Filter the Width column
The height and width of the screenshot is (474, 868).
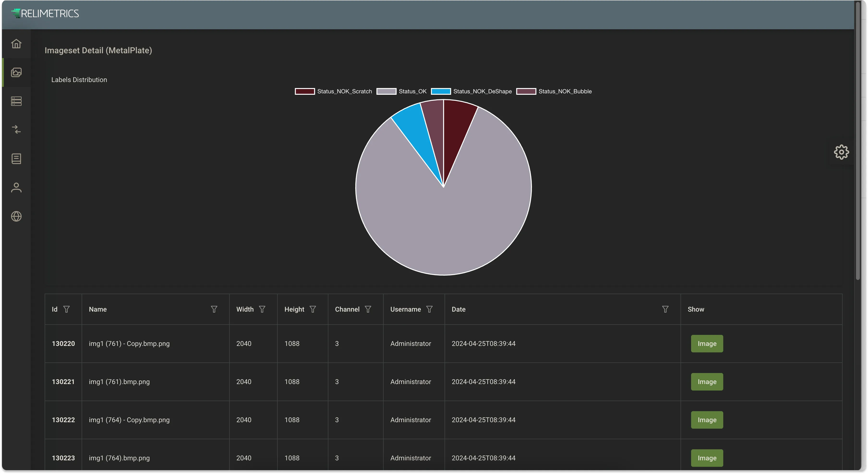tap(262, 309)
